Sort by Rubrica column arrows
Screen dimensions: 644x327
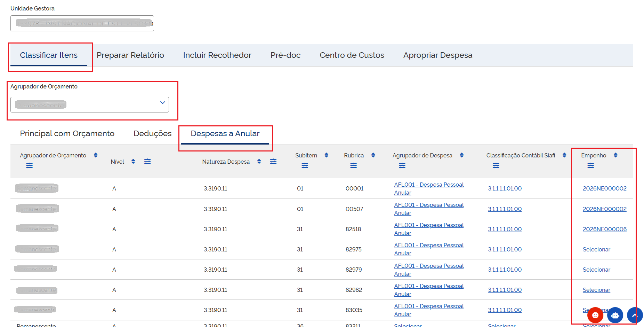[x=373, y=155]
